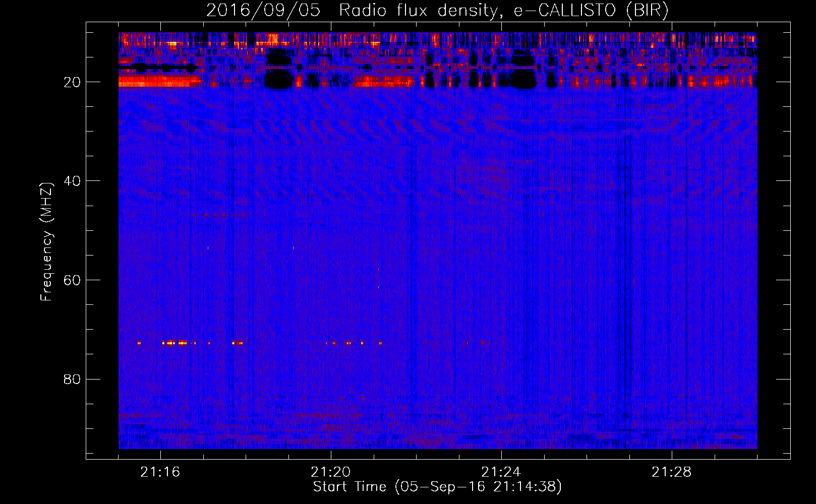Select the '21:28' time tick label
This screenshot has height=504, width=816.
pyautogui.click(x=672, y=472)
